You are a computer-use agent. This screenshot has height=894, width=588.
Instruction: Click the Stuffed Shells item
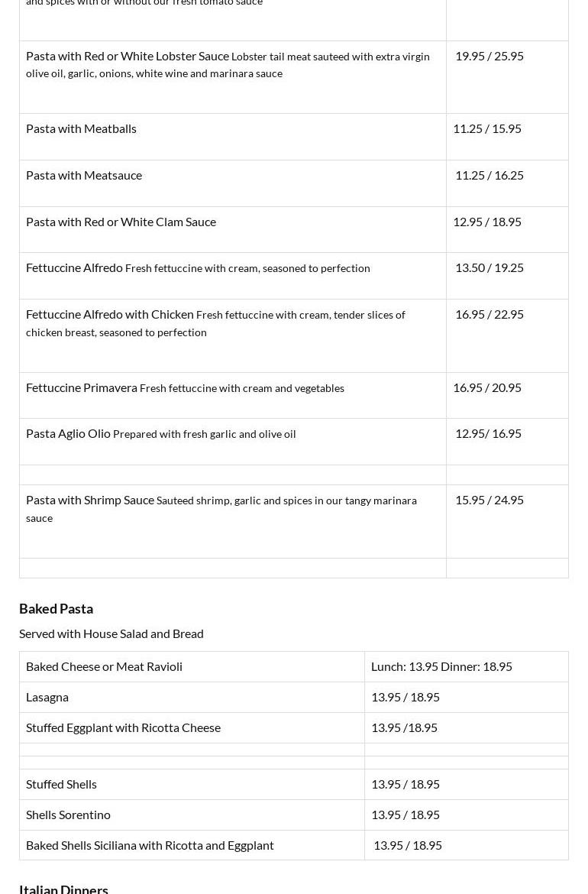(x=61, y=784)
